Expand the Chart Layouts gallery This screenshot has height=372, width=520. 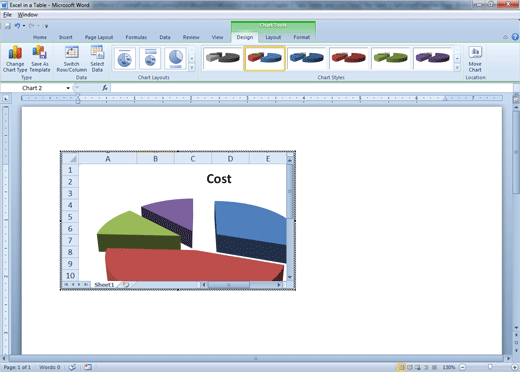[192, 68]
